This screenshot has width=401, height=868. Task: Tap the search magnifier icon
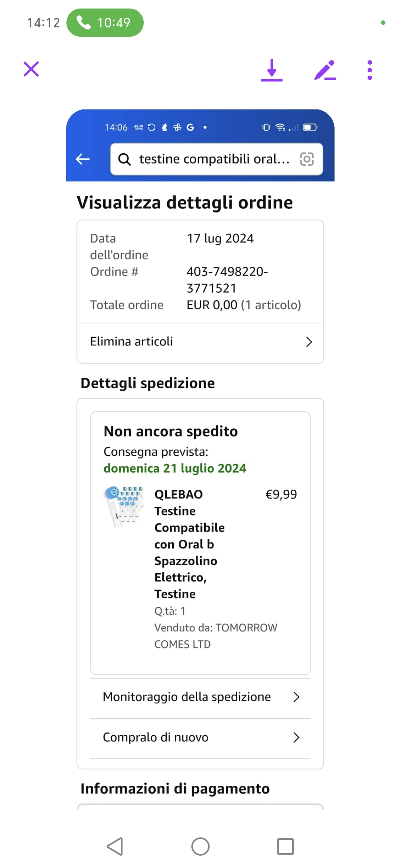point(124,160)
